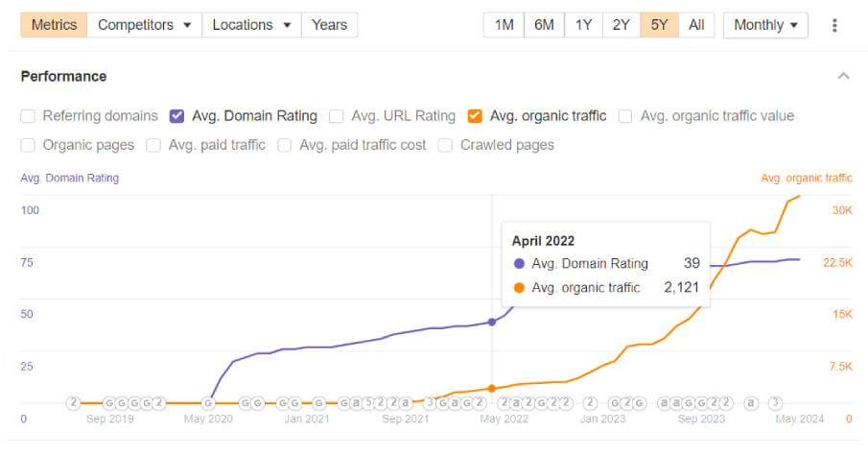868x456 pixels.
Task: Open the Monthly interval dropdown
Action: (x=765, y=25)
